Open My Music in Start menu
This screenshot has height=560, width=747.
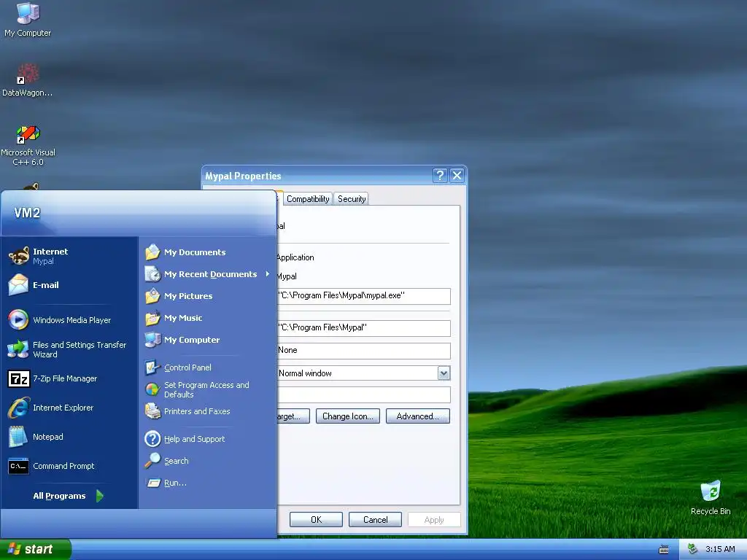(x=174, y=318)
